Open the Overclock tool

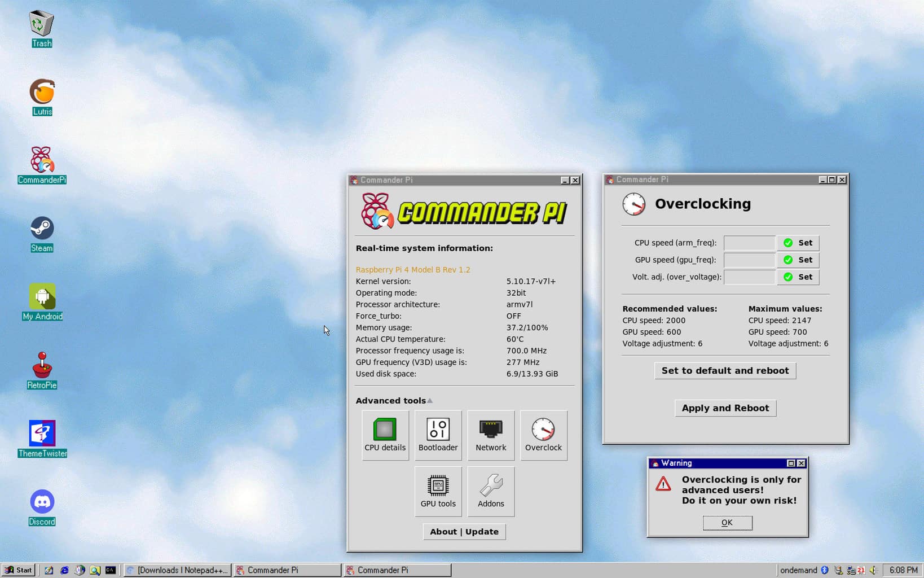543,435
